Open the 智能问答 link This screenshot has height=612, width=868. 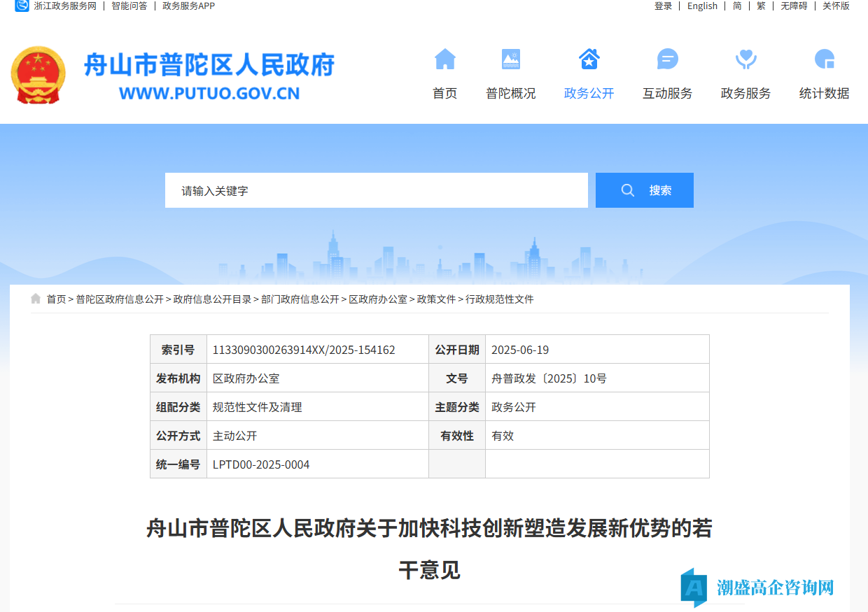click(x=129, y=6)
